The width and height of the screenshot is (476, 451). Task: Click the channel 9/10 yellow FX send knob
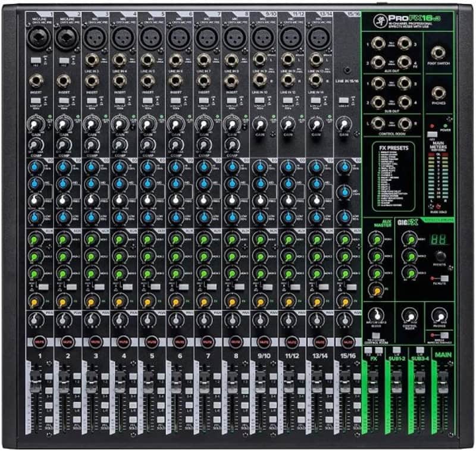260,302
